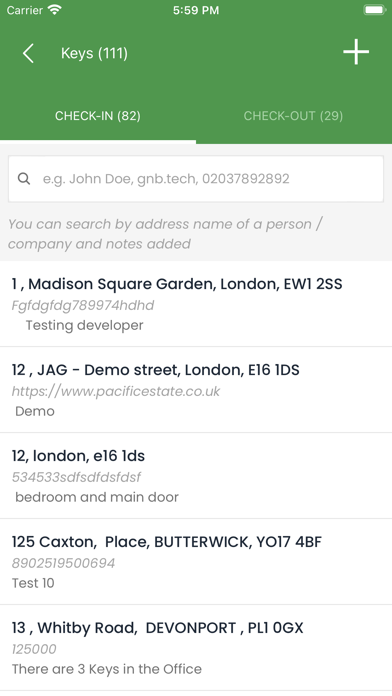Viewport: 392px width, 696px height.
Task: Tap "There are 3 Keys in the Office" note
Action: (x=107, y=669)
